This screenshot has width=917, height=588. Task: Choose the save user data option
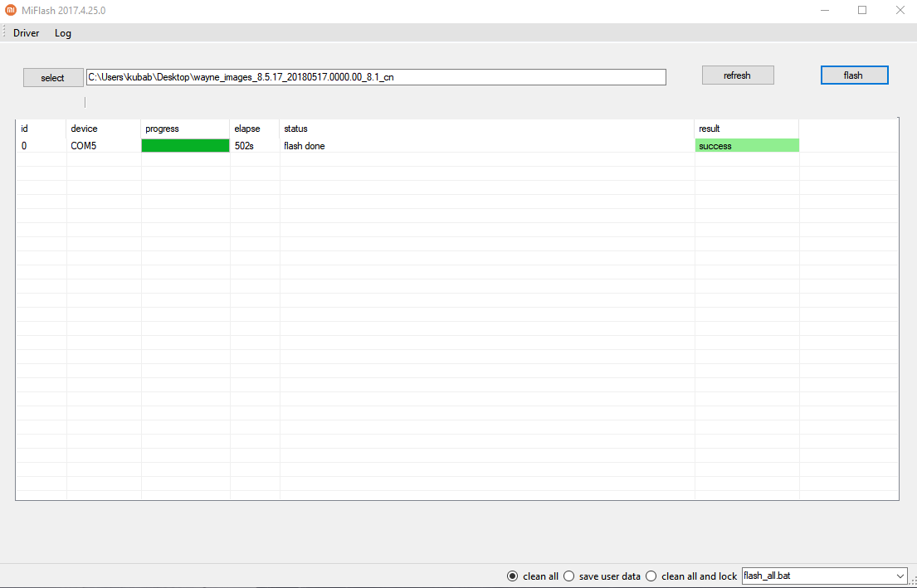(x=569, y=576)
